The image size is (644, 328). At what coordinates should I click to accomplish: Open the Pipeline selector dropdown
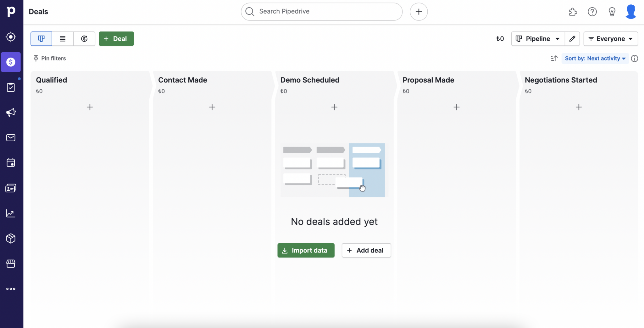537,38
